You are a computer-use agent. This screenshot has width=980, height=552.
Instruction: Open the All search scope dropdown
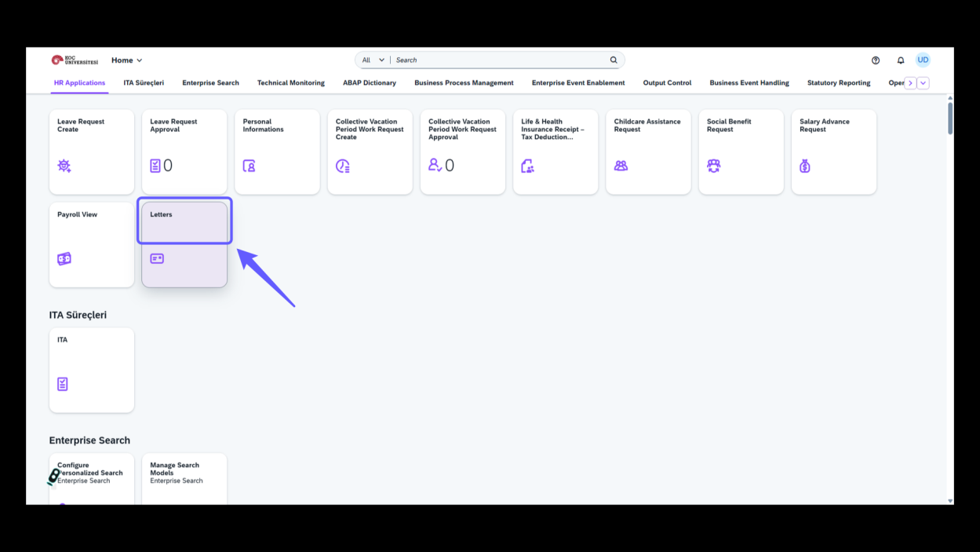tap(373, 60)
